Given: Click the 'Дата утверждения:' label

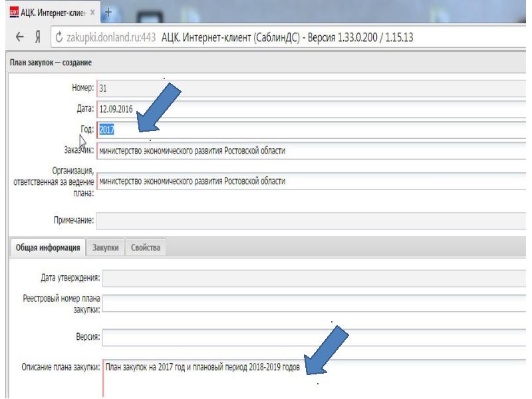Looking at the screenshot, I should click(70, 278).
